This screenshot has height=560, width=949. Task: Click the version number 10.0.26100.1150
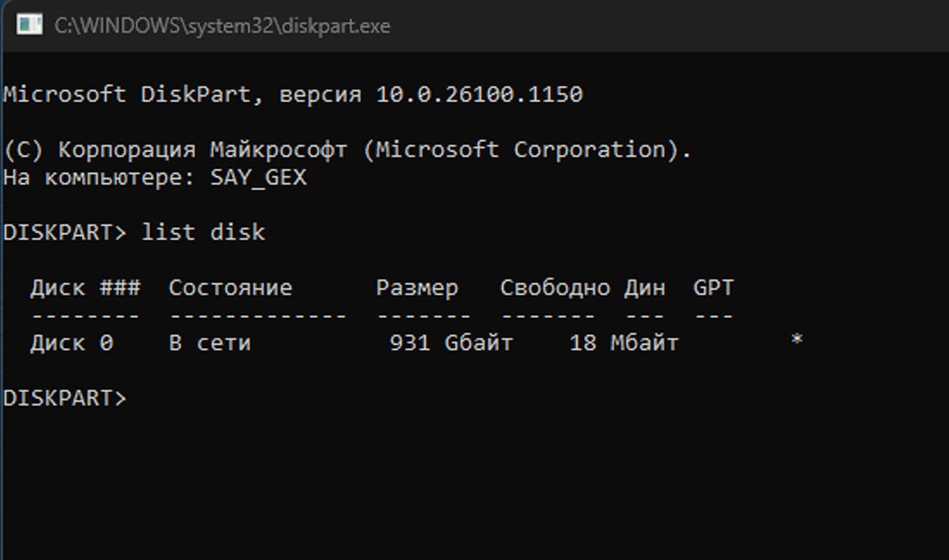pyautogui.click(x=479, y=94)
